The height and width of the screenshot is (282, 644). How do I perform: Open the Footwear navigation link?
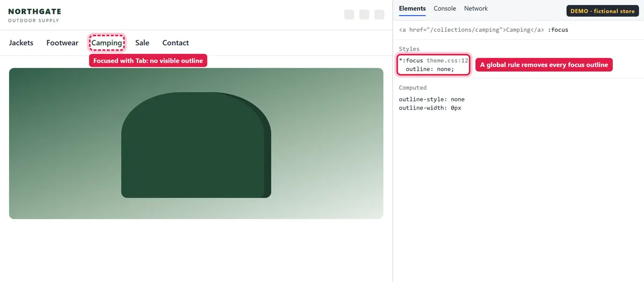(x=62, y=43)
